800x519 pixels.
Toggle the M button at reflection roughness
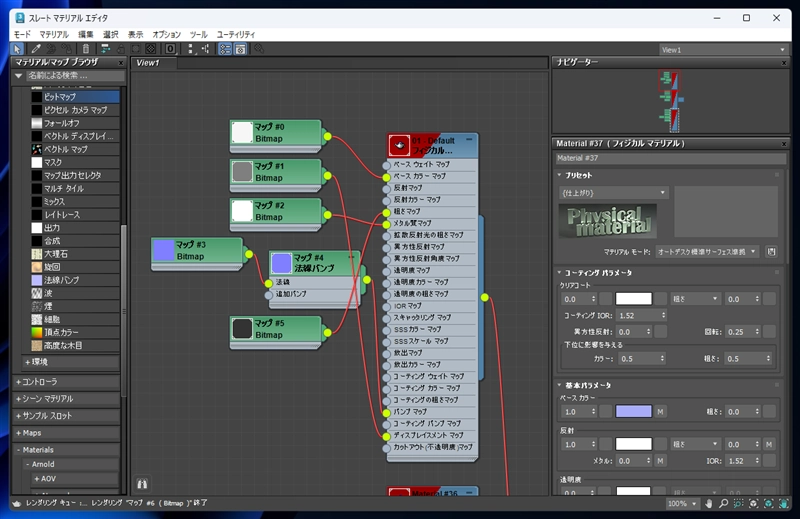[769, 444]
